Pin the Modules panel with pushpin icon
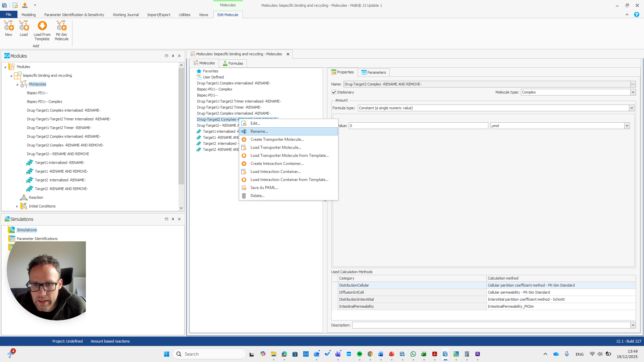The width and height of the screenshot is (644, 362). 173,56
